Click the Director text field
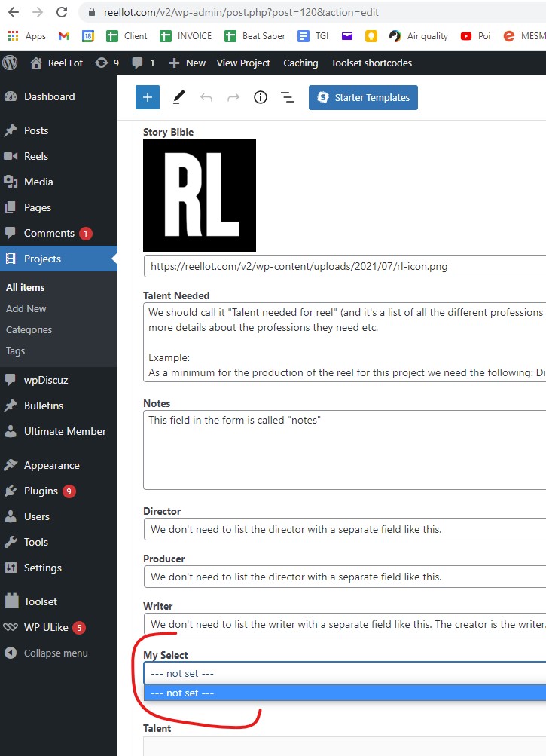 point(345,529)
